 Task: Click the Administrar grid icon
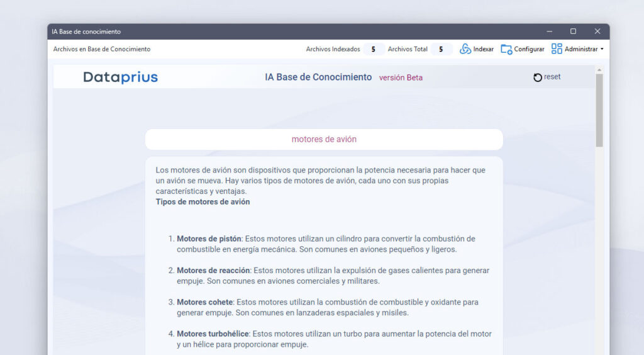[557, 49]
